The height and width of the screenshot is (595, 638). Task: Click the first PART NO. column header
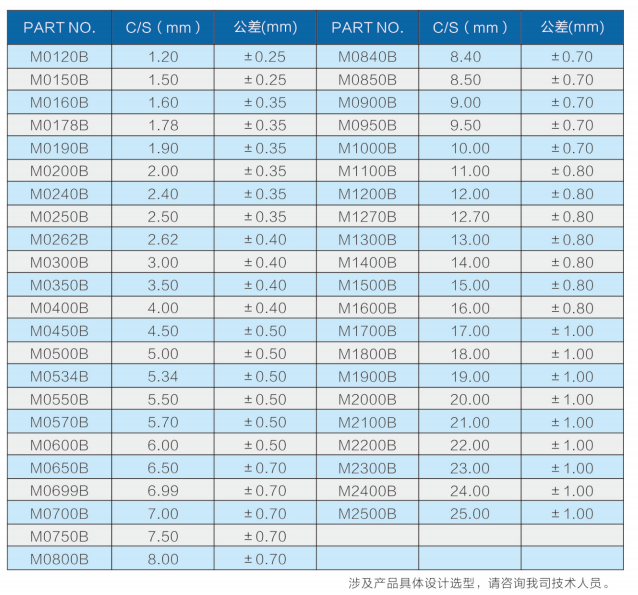(59, 27)
